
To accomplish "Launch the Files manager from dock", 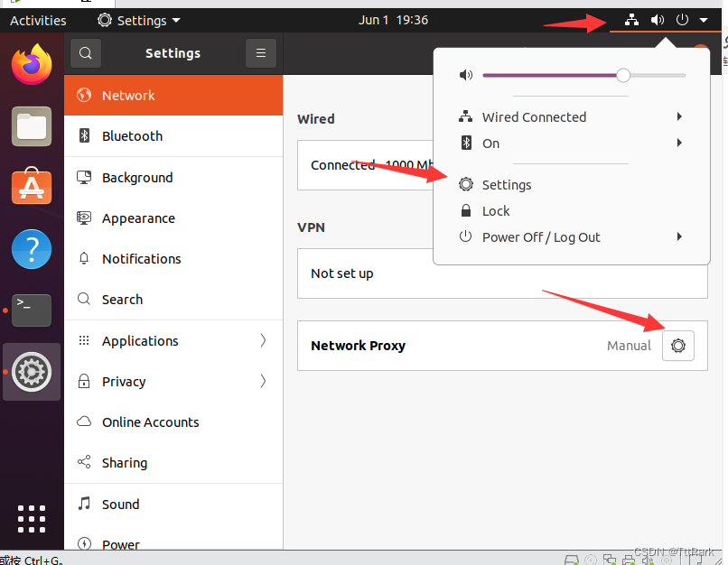I will (x=32, y=126).
